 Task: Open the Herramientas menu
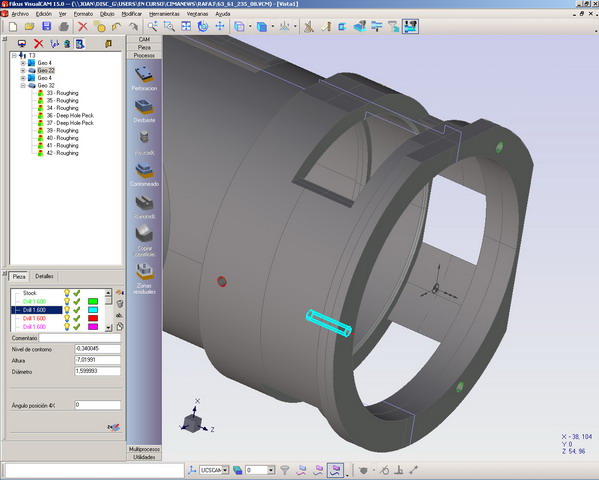point(164,14)
